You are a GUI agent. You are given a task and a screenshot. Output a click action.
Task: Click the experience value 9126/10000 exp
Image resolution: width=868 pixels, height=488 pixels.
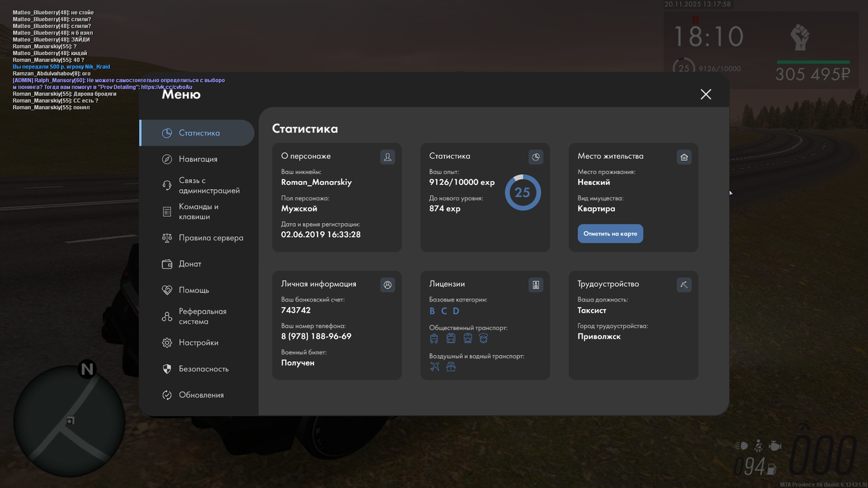coord(462,182)
